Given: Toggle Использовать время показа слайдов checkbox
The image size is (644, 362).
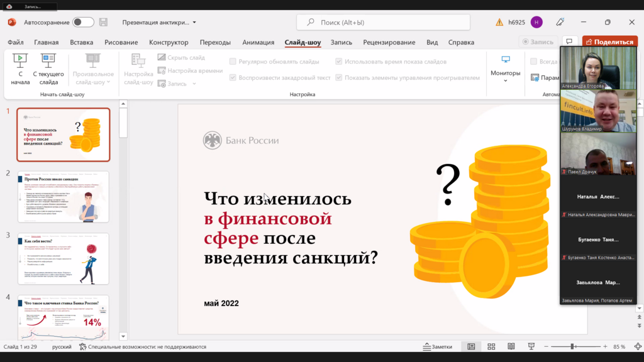Looking at the screenshot, I should tap(339, 62).
